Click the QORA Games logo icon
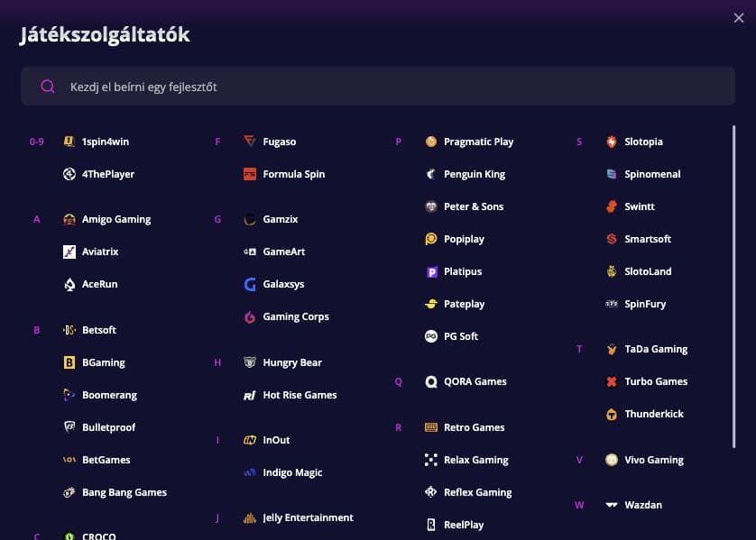This screenshot has height=540, width=756. pos(431,381)
